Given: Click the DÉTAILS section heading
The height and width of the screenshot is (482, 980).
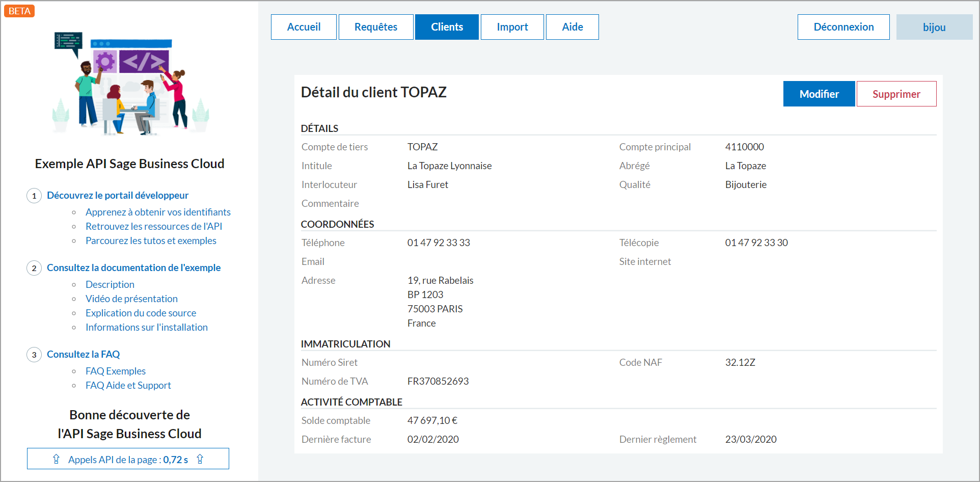Looking at the screenshot, I should click(x=319, y=128).
